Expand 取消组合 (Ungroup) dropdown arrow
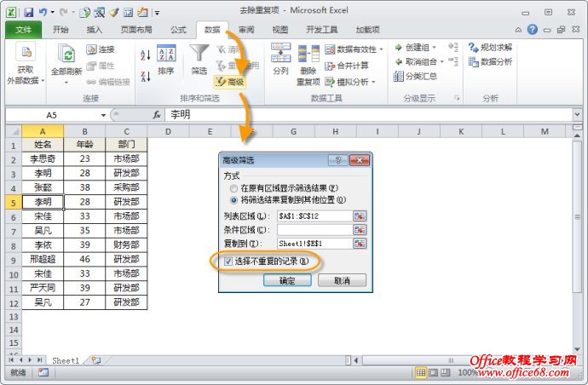 tap(441, 62)
